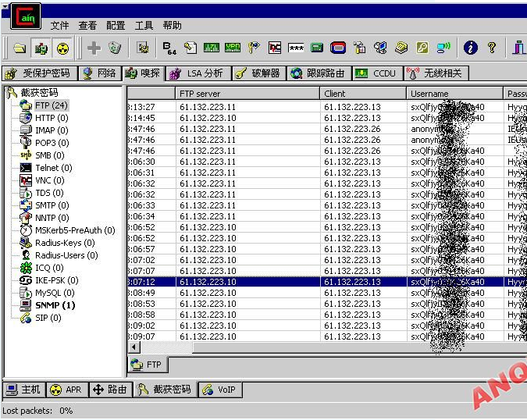
Task: Select FTP (24) in the password tree
Action: tap(52, 105)
